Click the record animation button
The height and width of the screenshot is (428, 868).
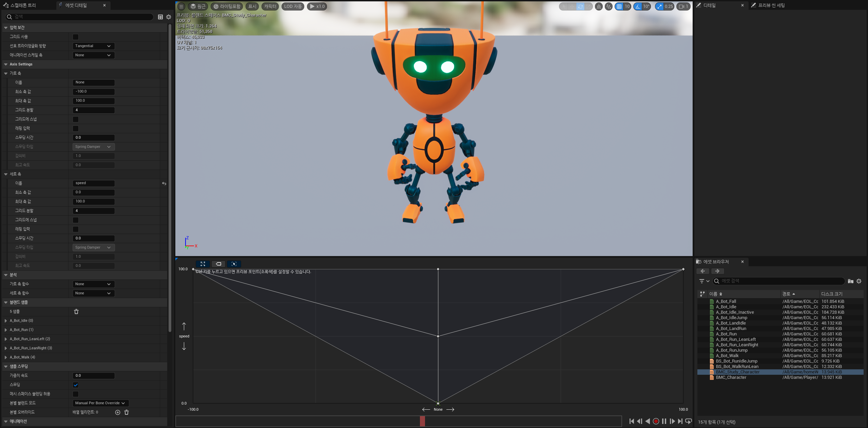click(656, 421)
